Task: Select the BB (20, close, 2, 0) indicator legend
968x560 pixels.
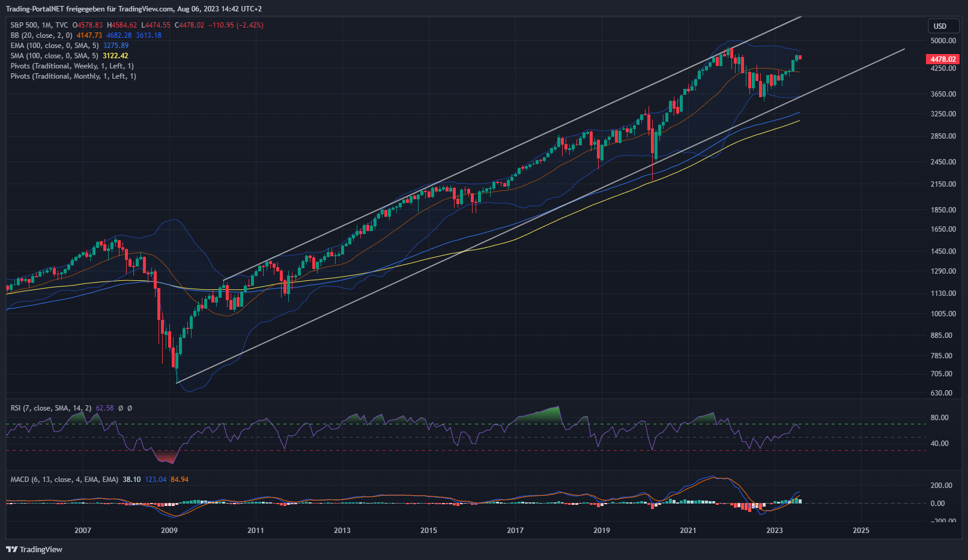Action: [41, 35]
